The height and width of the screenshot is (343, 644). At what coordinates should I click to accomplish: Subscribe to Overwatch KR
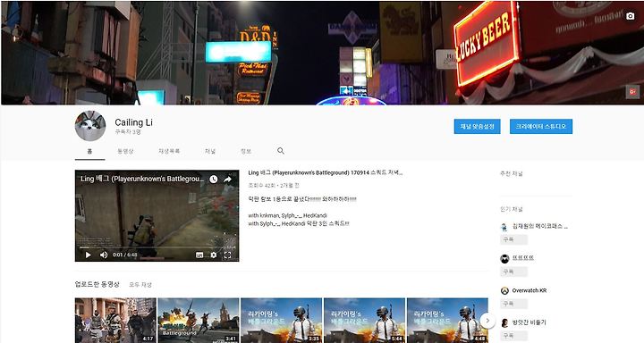point(513,304)
